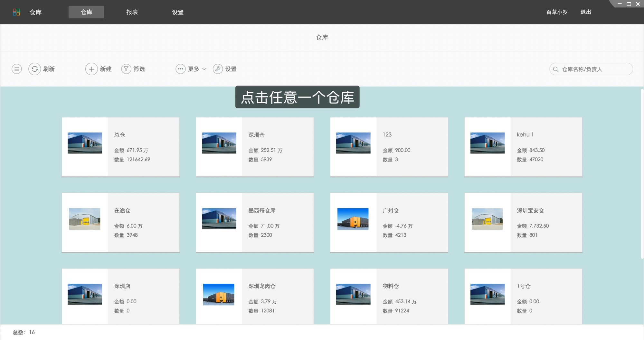Open the 深圳店 warehouse thumbnail
The width and height of the screenshot is (644, 340).
85,294
